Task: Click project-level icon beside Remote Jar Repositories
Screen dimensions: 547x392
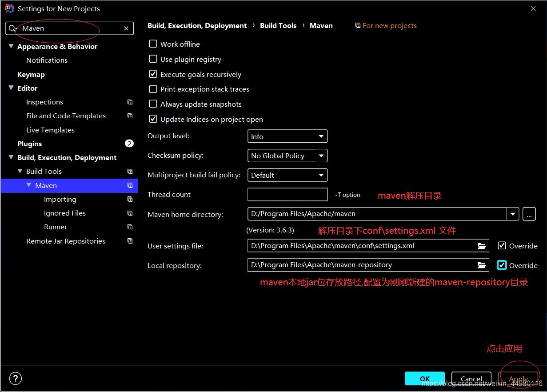Action: pos(130,241)
